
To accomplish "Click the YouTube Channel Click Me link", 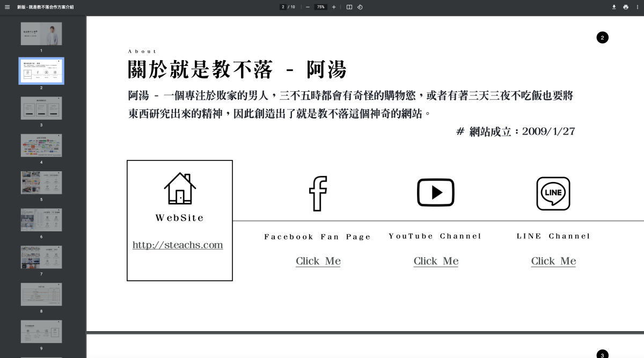I will pos(436,261).
